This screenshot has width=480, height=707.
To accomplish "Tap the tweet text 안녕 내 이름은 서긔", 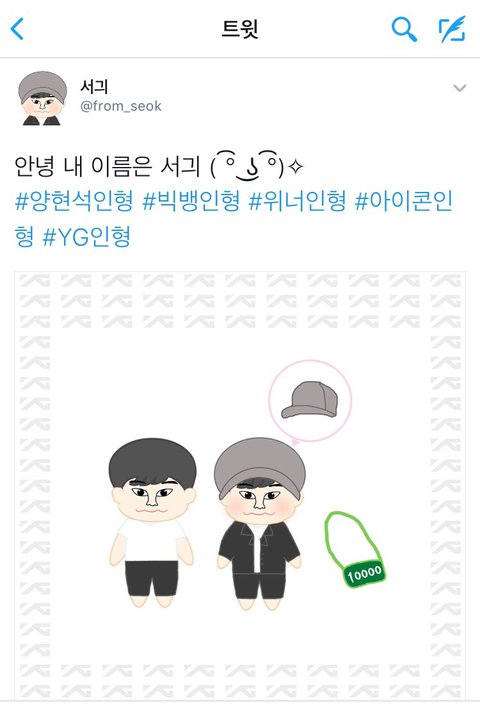I will (107, 166).
